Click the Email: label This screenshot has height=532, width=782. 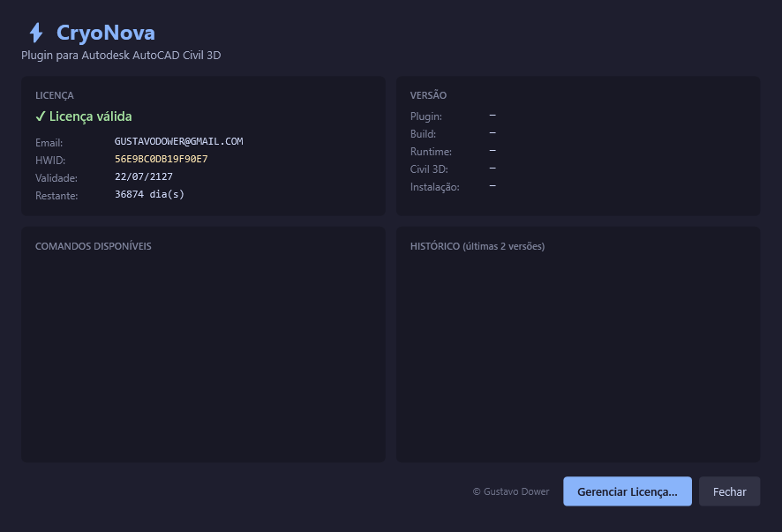point(49,143)
